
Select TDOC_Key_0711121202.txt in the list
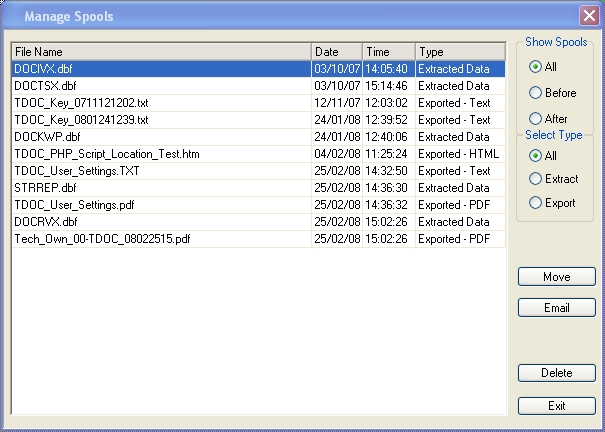point(259,103)
